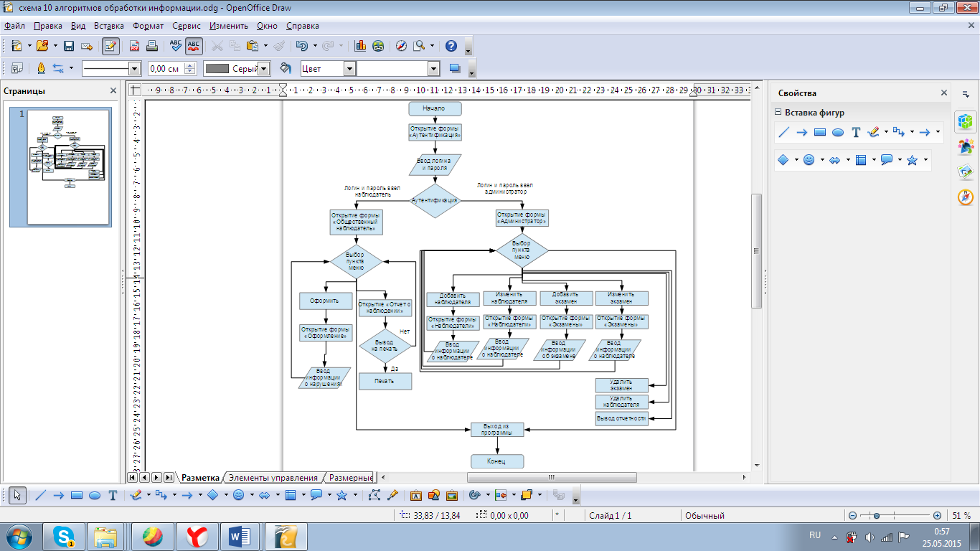Screen dimensions: 980x551
Task: Switch to Элементы управления layer tab
Action: 273,478
